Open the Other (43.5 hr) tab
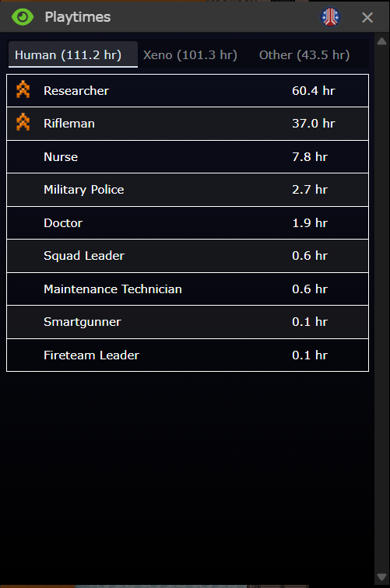Image resolution: width=390 pixels, height=588 pixels. 304,54
